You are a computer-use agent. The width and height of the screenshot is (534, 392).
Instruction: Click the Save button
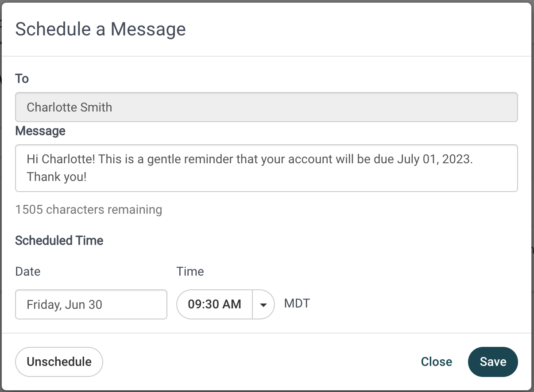[492, 361]
